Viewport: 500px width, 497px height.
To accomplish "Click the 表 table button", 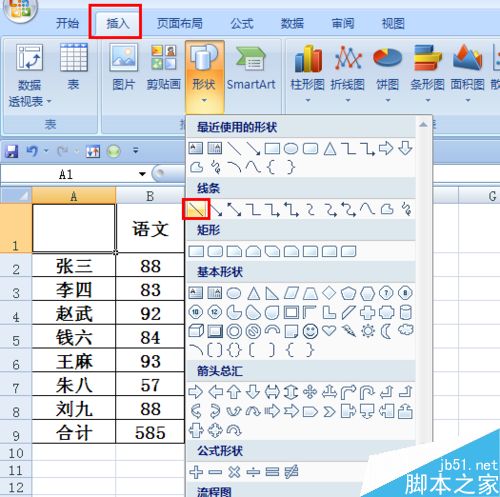I will tap(74, 67).
